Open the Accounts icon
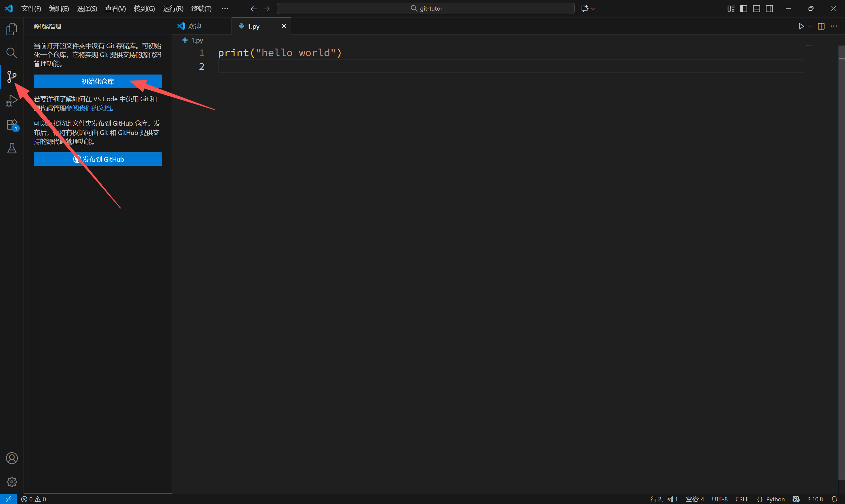 (12, 458)
